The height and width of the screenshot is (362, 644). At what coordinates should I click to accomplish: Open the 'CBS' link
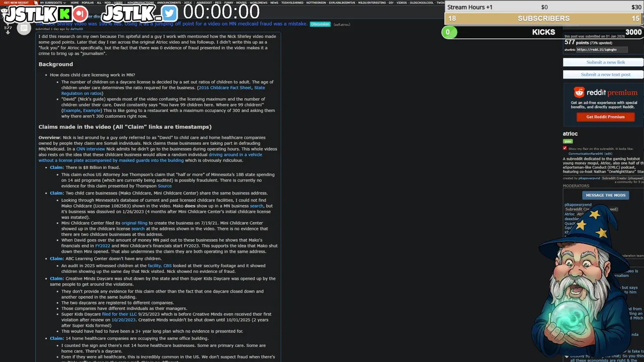pyautogui.click(x=168, y=265)
